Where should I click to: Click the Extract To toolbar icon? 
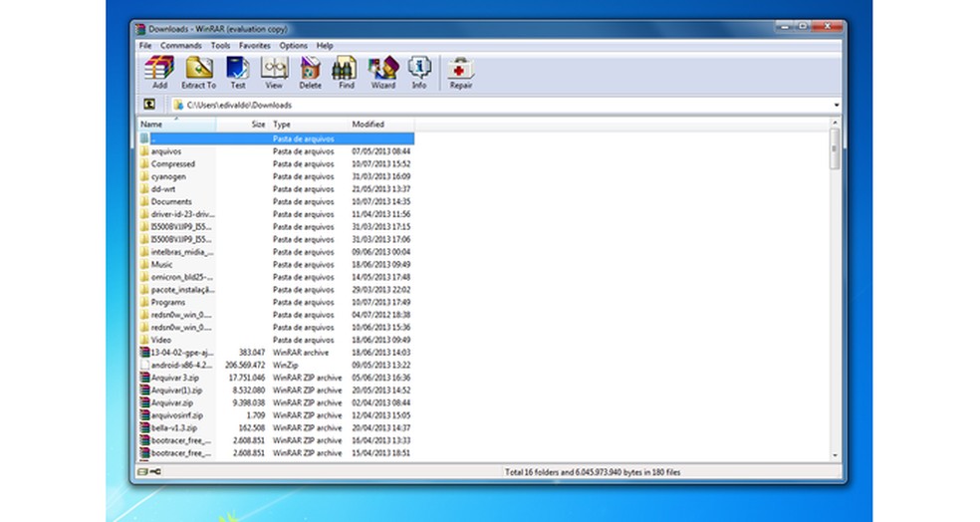pos(199,68)
